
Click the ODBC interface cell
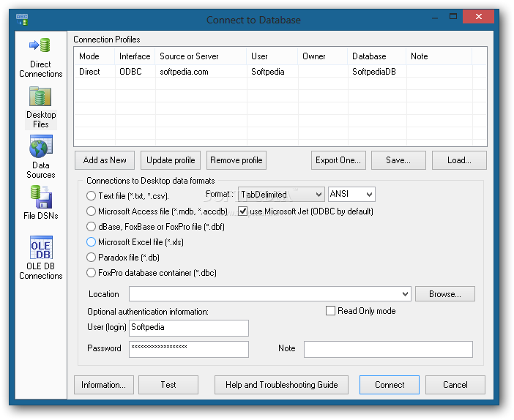point(135,72)
